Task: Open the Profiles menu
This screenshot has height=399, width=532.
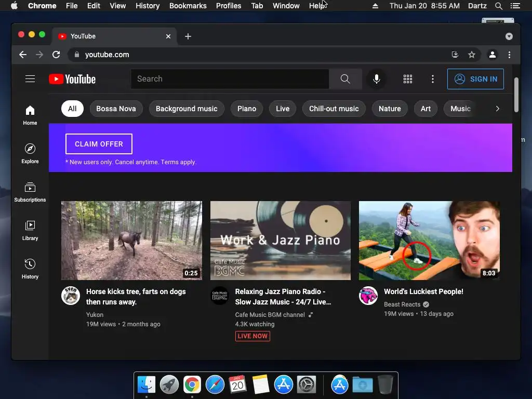Action: pos(229,6)
